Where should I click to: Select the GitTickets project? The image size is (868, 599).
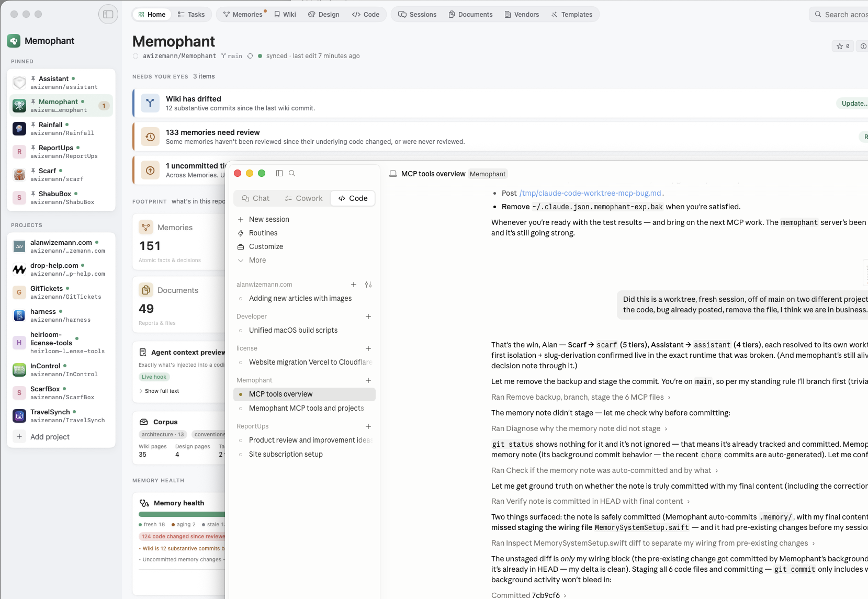coord(61,292)
